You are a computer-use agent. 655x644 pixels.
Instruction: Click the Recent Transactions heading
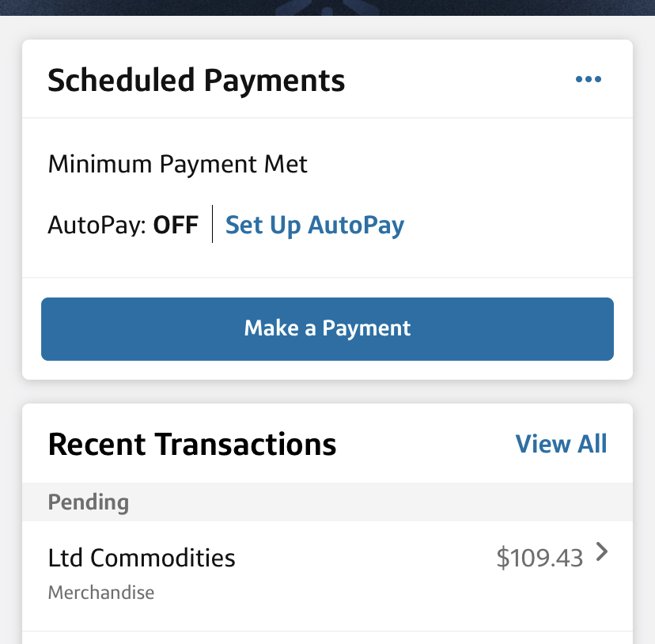click(x=192, y=445)
